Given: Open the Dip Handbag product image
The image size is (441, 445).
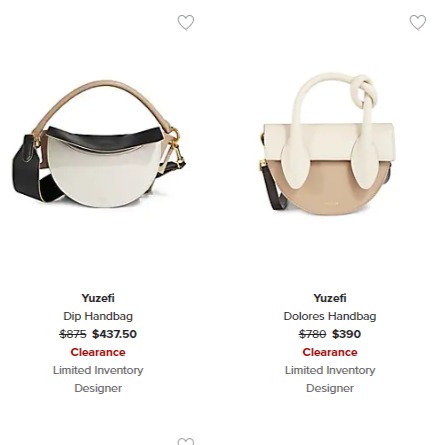Looking at the screenshot, I should point(99,143).
